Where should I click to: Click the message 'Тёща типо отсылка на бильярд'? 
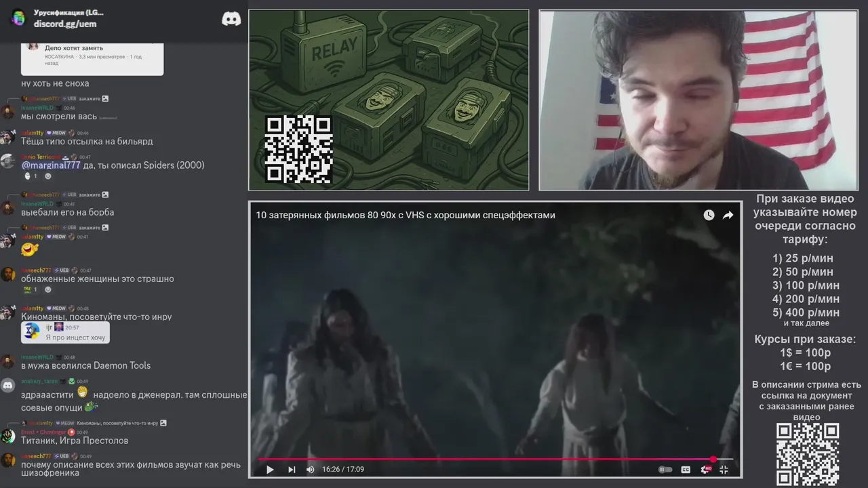[87, 142]
